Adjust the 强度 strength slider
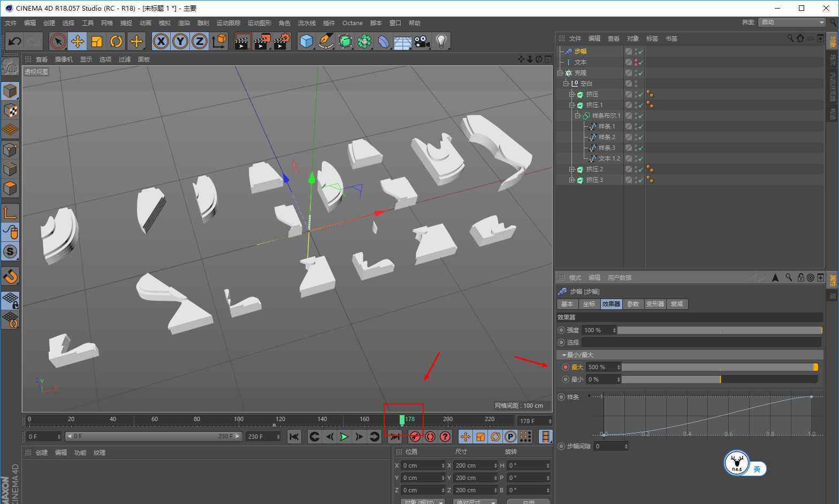The width and height of the screenshot is (839, 504). coord(720,330)
